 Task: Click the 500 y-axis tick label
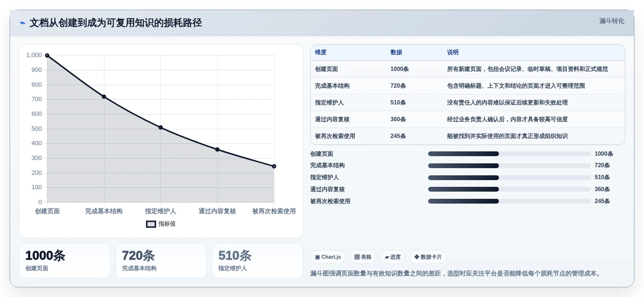[x=36, y=129]
